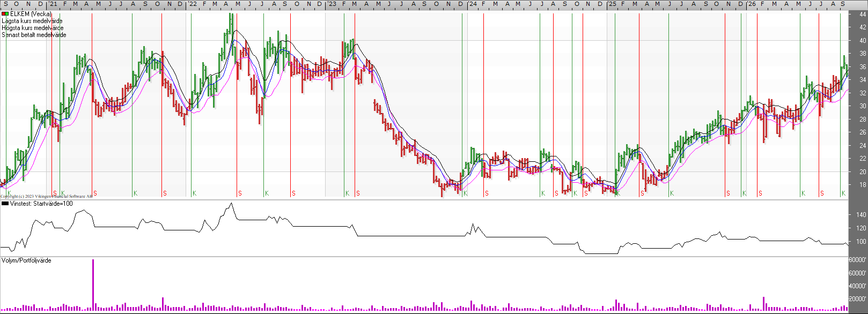Click the Senast betalt medelvärde legend entry
Screen dimensions: 868x314
click(x=34, y=35)
